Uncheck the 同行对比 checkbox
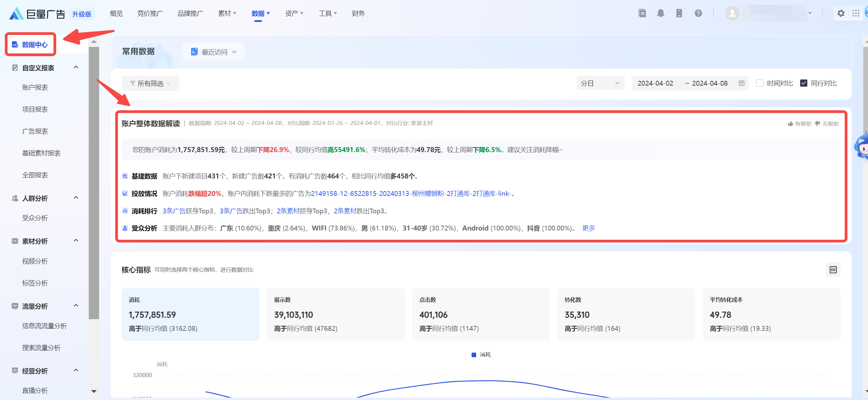This screenshot has width=868, height=400. (804, 83)
